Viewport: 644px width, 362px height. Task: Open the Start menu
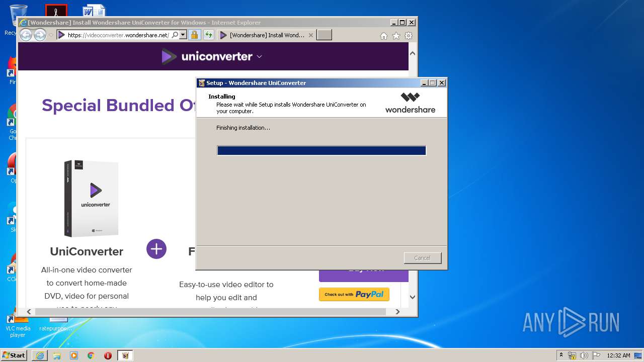14,355
